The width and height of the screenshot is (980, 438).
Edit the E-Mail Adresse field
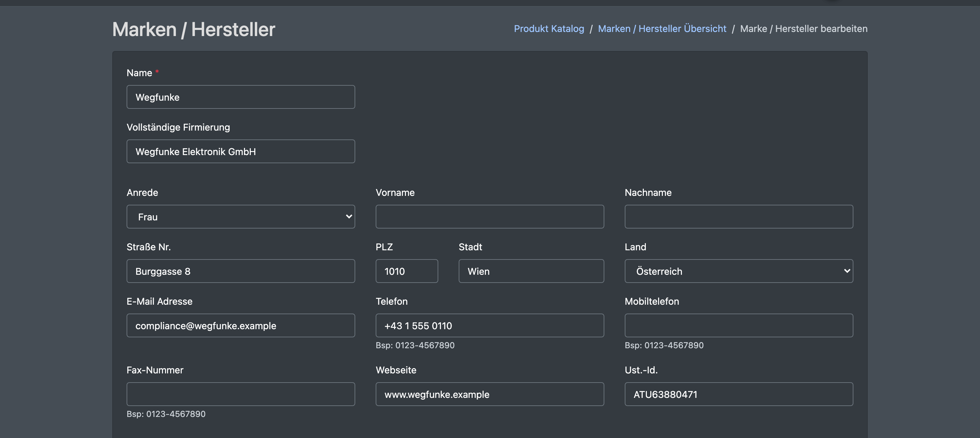point(241,325)
